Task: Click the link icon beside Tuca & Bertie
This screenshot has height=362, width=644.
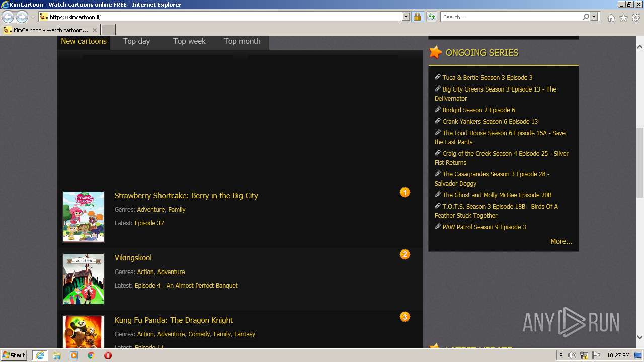Action: click(x=438, y=77)
